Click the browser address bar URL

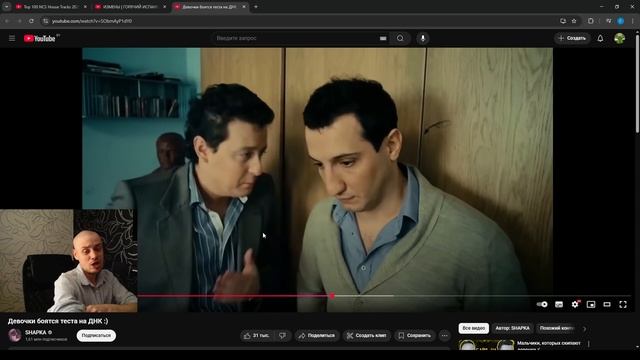click(92, 21)
